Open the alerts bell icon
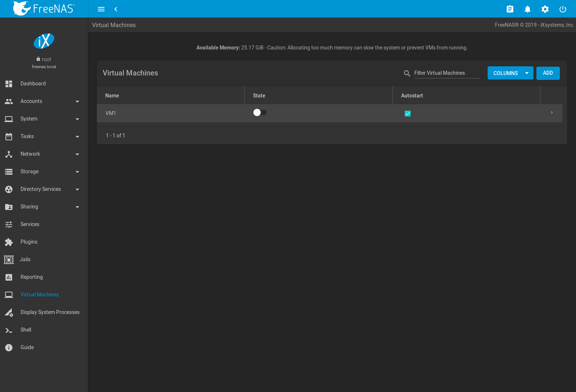 (527, 9)
